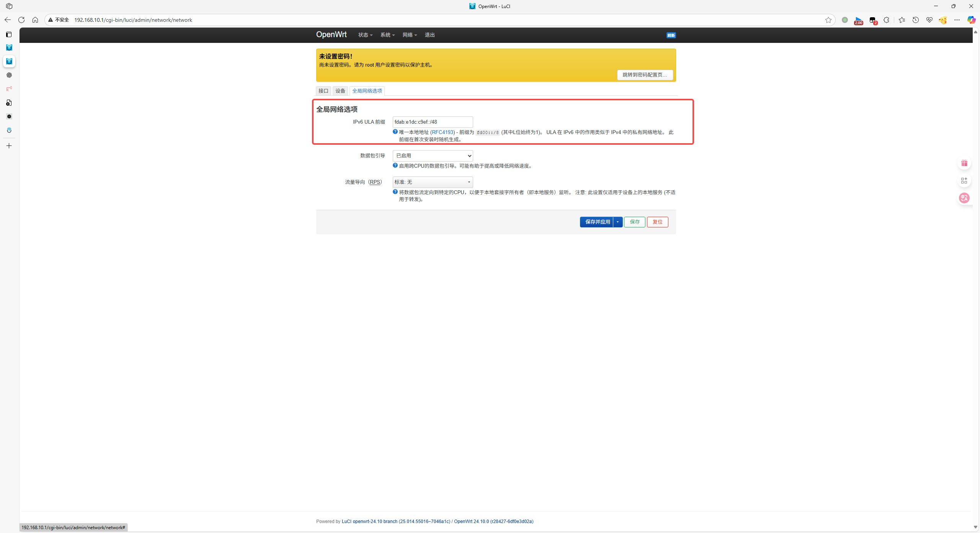Go back to the previous page
The height and width of the screenshot is (533, 980).
tap(8, 20)
